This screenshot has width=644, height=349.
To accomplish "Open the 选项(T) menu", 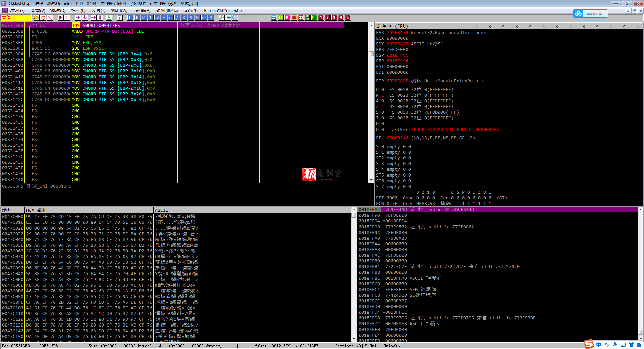I will [98, 11].
